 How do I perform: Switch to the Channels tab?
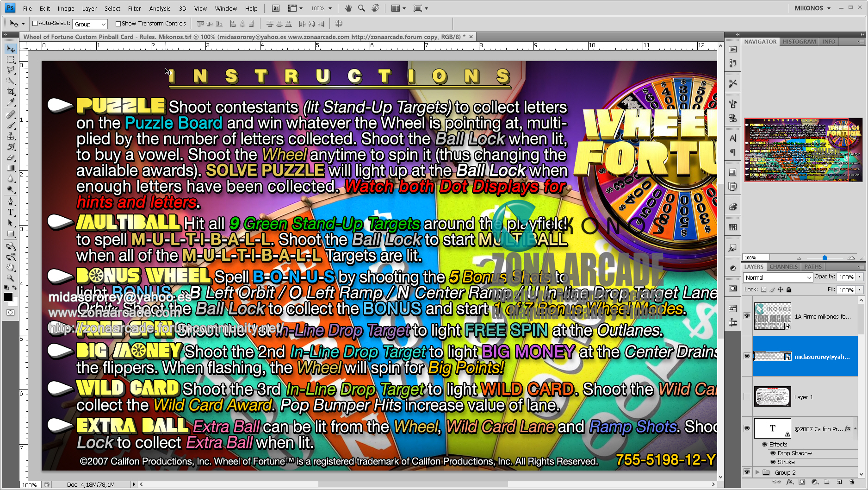[x=784, y=266]
